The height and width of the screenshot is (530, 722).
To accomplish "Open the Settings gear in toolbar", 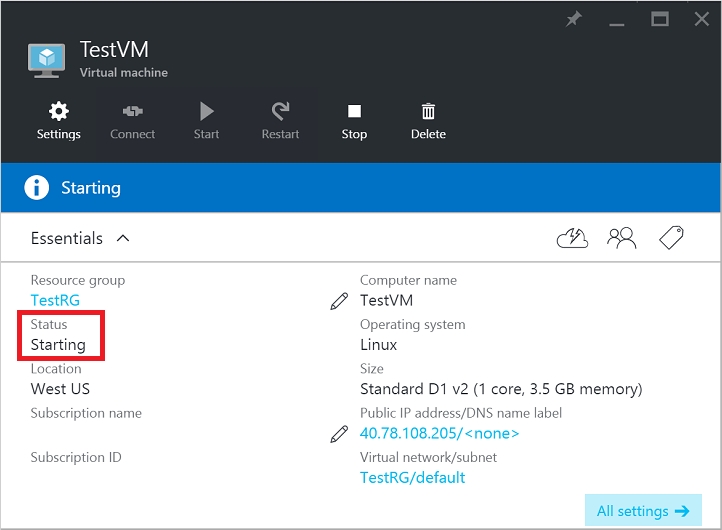I will point(58,120).
